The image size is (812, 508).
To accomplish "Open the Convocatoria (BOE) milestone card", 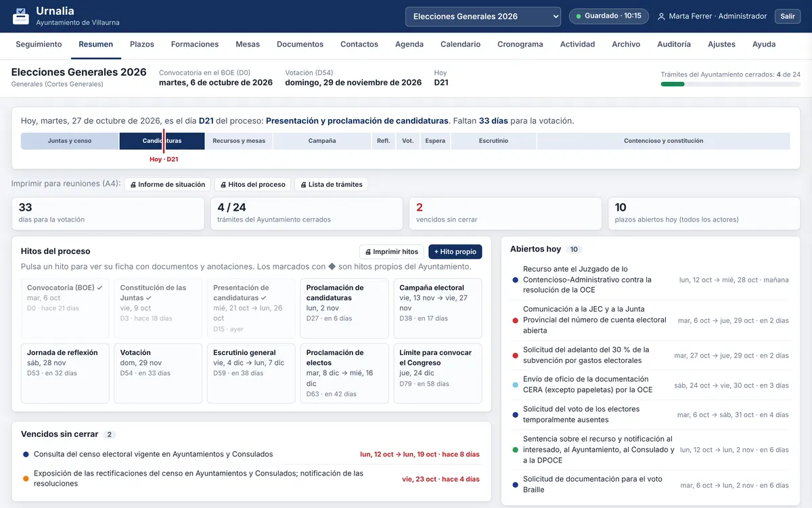I will point(65,308).
